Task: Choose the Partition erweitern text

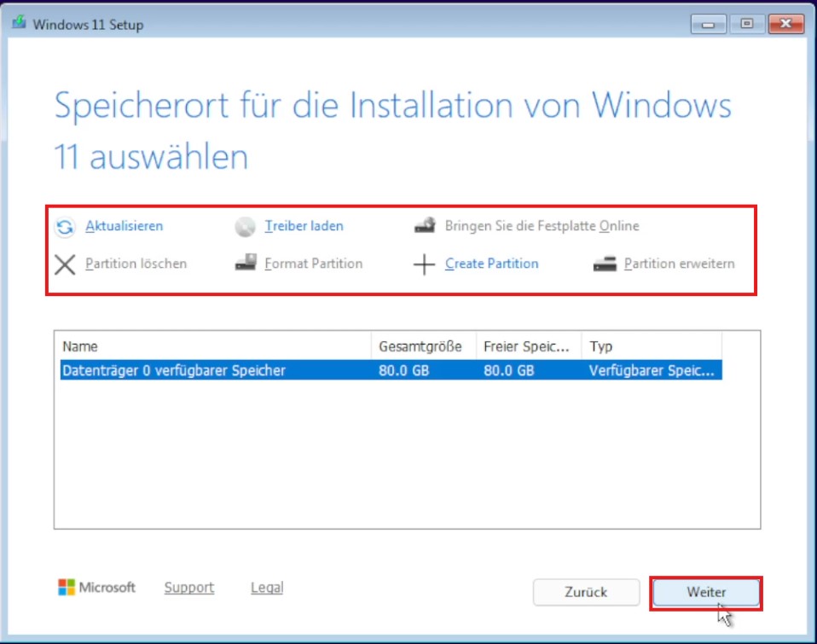Action: [680, 264]
